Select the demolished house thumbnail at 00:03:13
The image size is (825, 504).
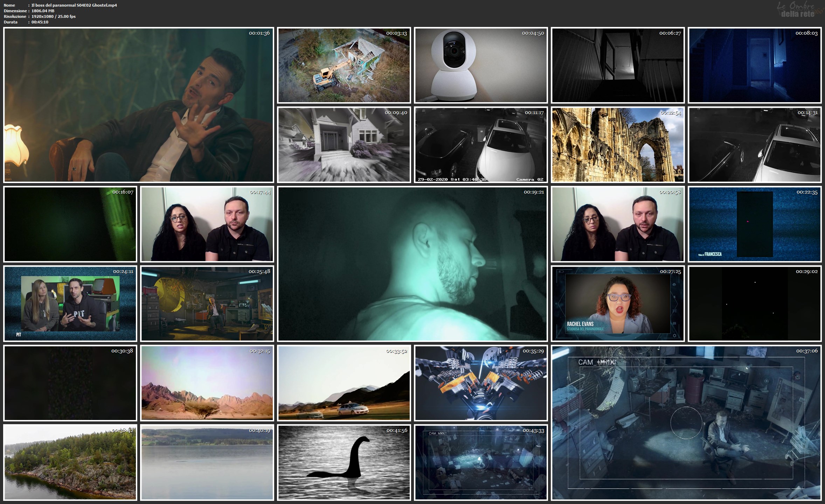click(x=344, y=65)
